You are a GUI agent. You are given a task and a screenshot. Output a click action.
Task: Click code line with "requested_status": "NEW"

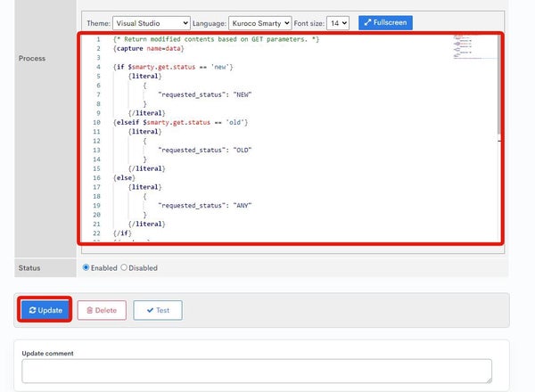point(205,94)
